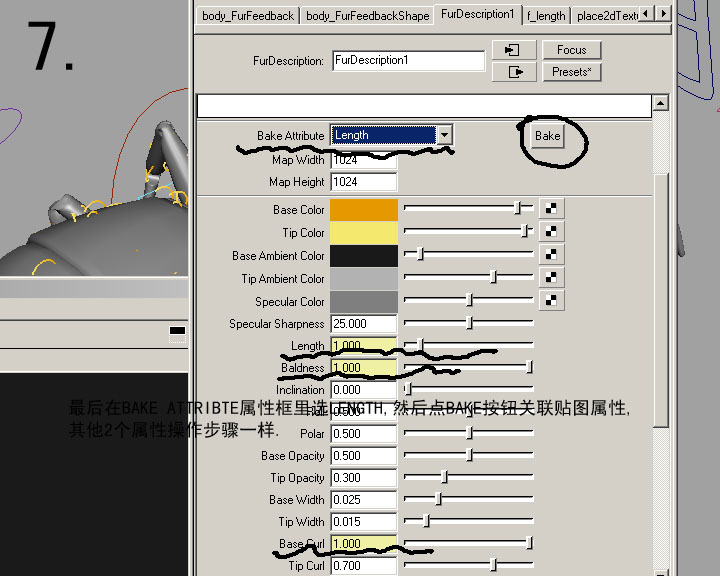Switch to the body_FurFeedback tab

248,16
